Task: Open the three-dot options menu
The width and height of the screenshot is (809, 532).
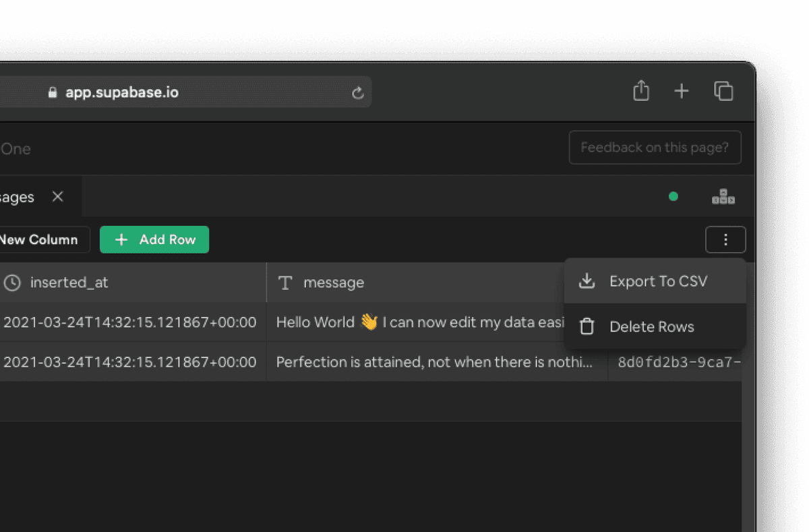Action: [x=725, y=239]
